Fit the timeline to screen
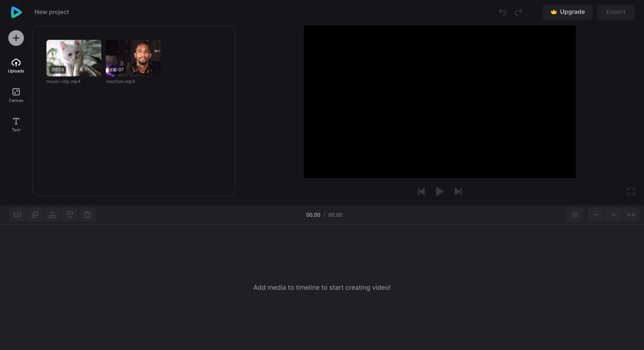Image resolution: width=644 pixels, height=350 pixels. pos(631,215)
